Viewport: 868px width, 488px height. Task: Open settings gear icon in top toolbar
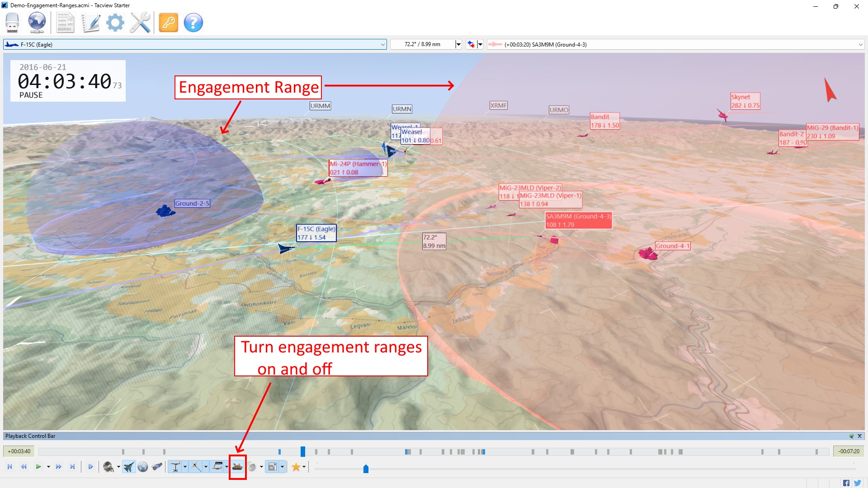click(x=115, y=23)
